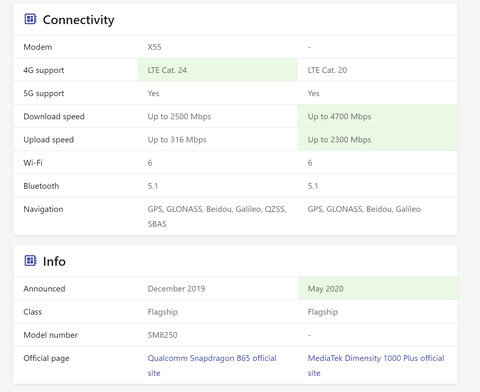Select the Download speed row label
The width and height of the screenshot is (480, 392).
54,117
